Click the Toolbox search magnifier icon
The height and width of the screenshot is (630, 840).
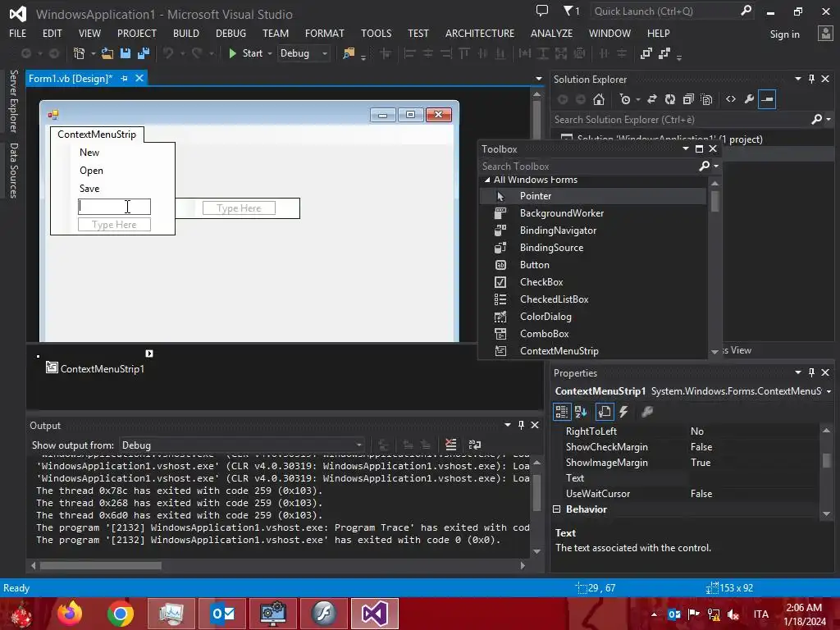[x=705, y=166]
